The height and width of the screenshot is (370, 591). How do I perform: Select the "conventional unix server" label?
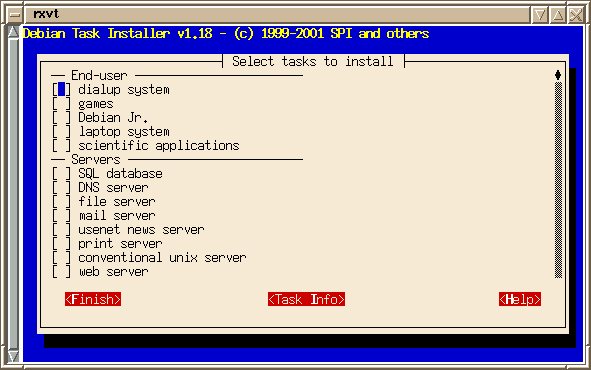162,258
